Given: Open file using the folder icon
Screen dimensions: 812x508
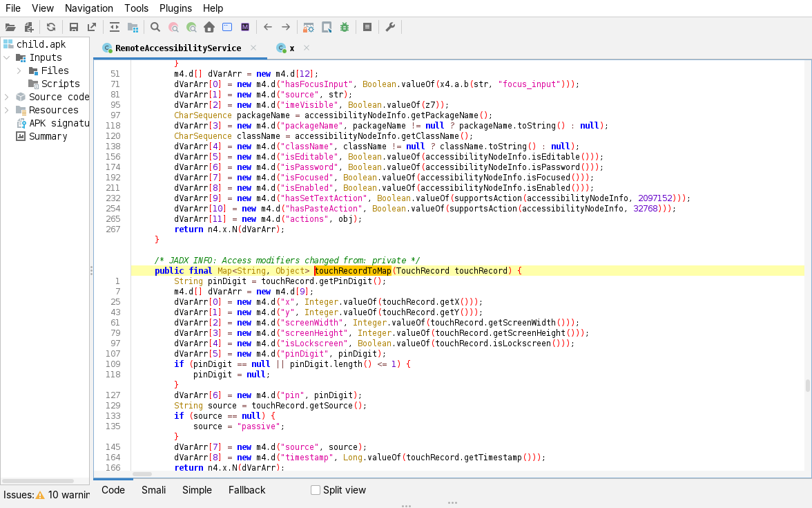Looking at the screenshot, I should pyautogui.click(x=10, y=28).
